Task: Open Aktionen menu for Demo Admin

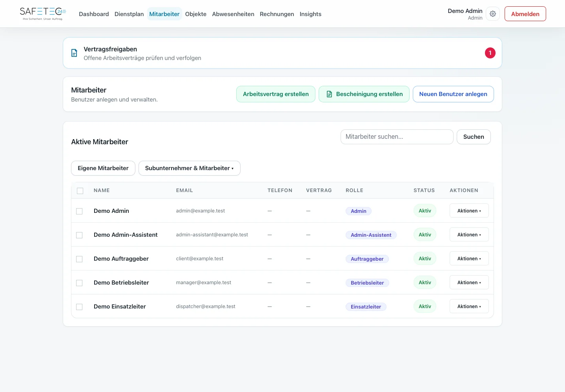Action: [x=469, y=211]
